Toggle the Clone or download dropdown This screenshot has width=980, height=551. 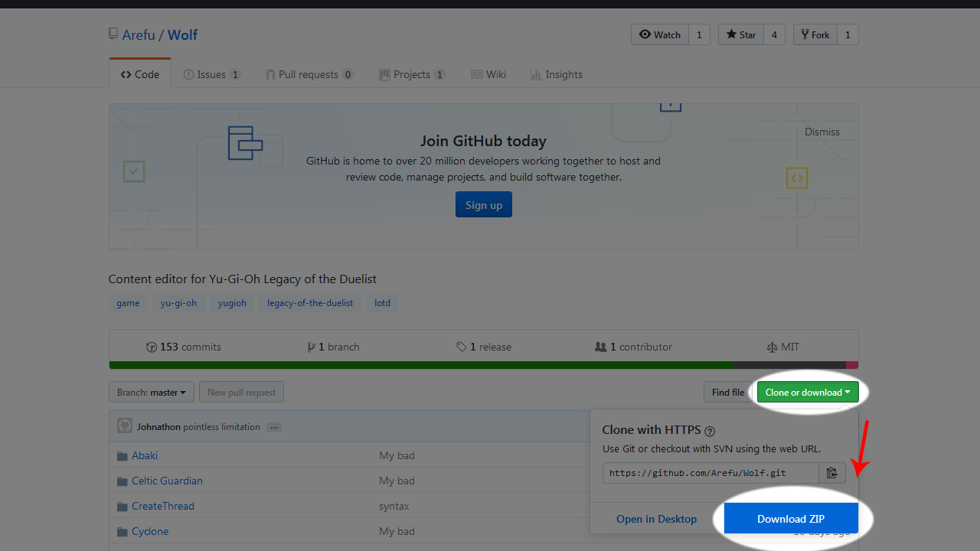(x=808, y=393)
